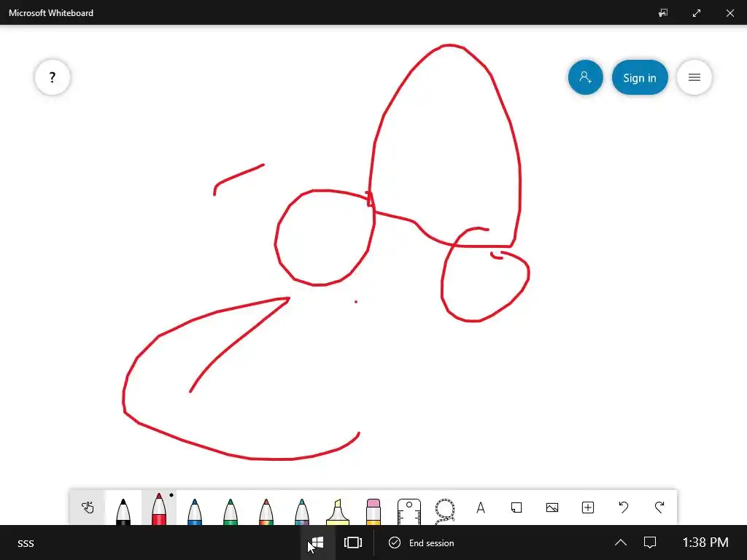Select the blue pen
Image resolution: width=747 pixels, height=560 pixels.
point(195,510)
